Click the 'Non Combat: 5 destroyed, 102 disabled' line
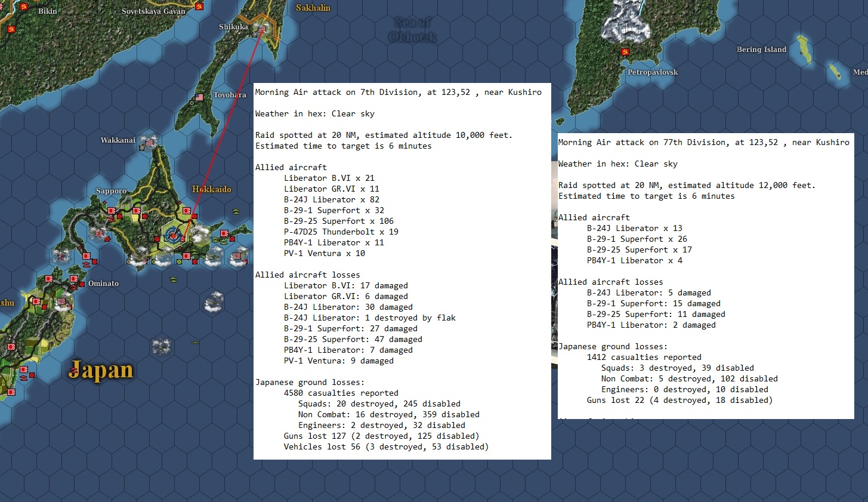 [x=690, y=378]
